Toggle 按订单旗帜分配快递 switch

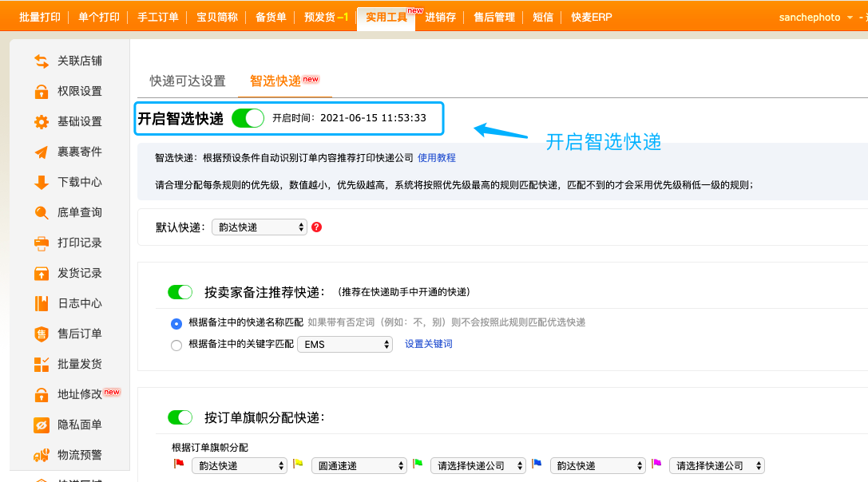tap(180, 417)
